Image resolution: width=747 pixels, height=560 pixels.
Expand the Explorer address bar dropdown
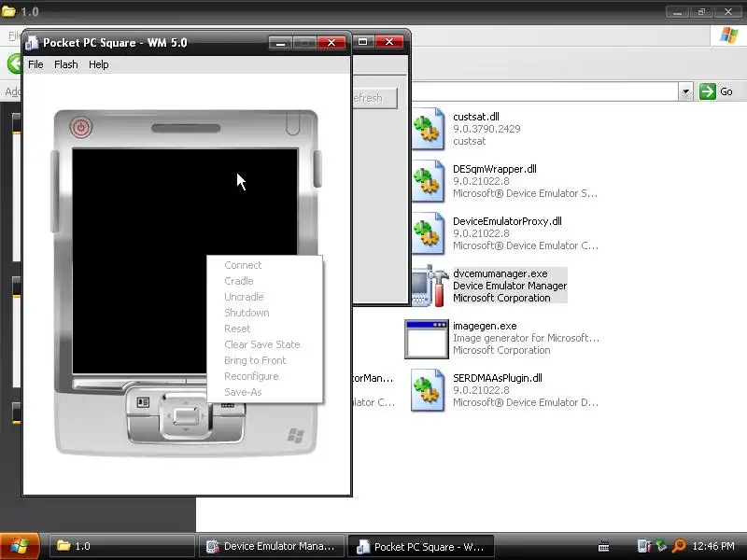click(x=685, y=91)
